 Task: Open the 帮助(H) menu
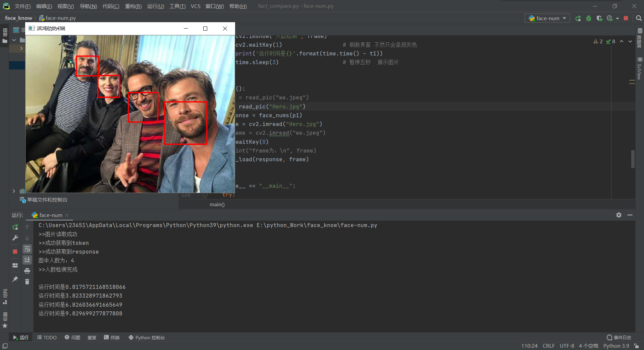point(238,6)
